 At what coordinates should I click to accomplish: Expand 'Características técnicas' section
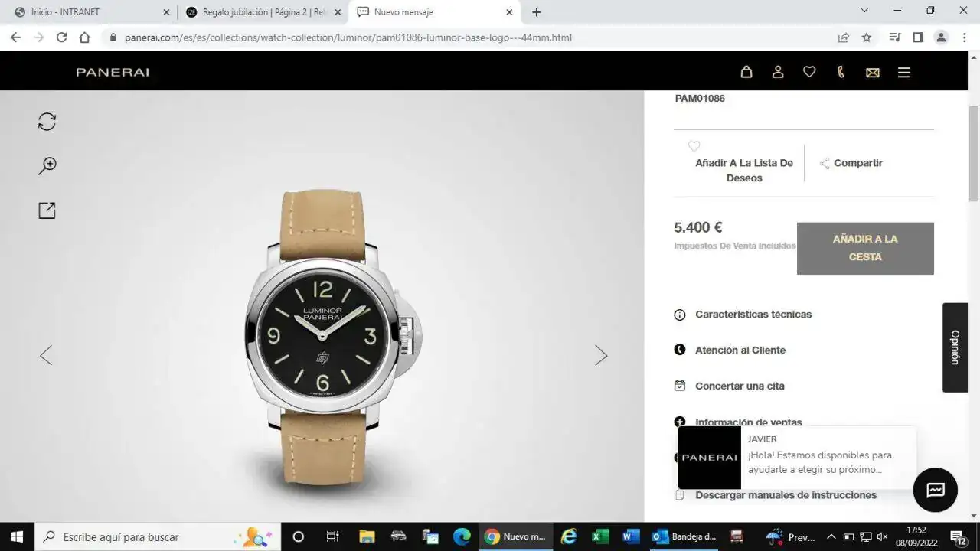pyautogui.click(x=753, y=315)
